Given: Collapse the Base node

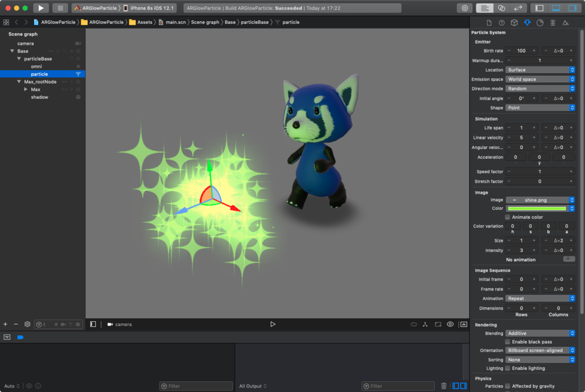Looking at the screenshot, I should point(12,51).
